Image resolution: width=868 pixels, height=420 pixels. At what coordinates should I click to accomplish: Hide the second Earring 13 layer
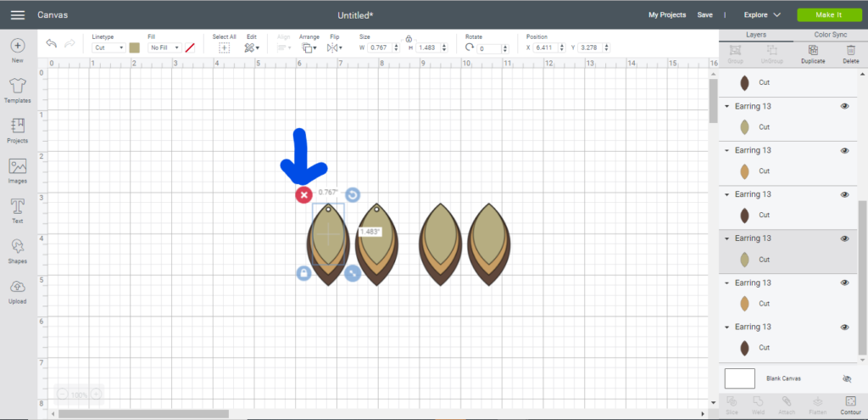point(845,150)
